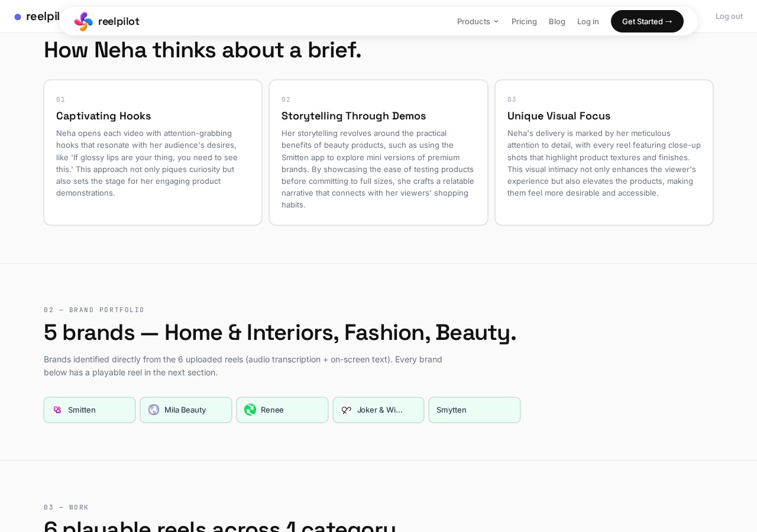Go to Log in

[x=588, y=21]
